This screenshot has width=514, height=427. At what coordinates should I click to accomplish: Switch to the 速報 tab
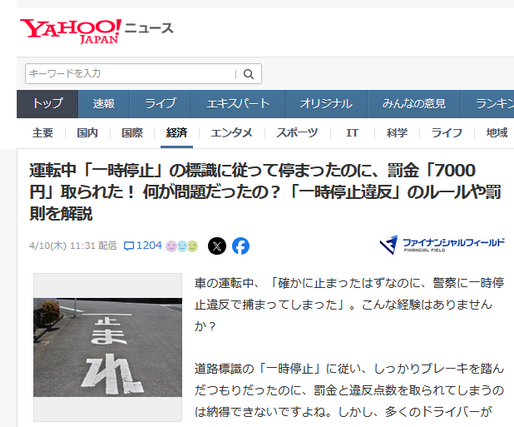tap(104, 104)
